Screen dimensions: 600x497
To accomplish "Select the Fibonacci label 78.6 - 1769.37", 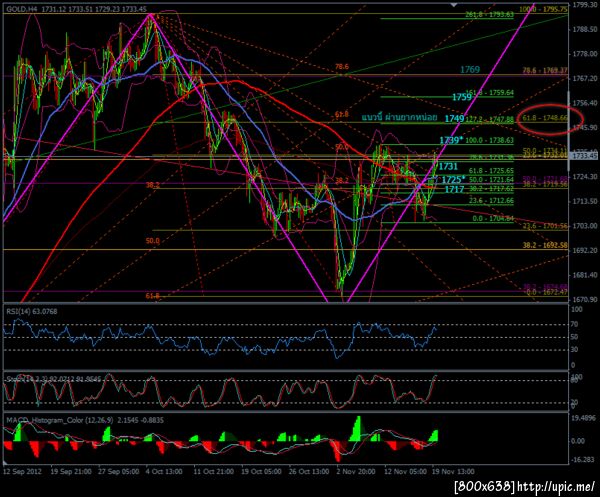I will point(545,70).
